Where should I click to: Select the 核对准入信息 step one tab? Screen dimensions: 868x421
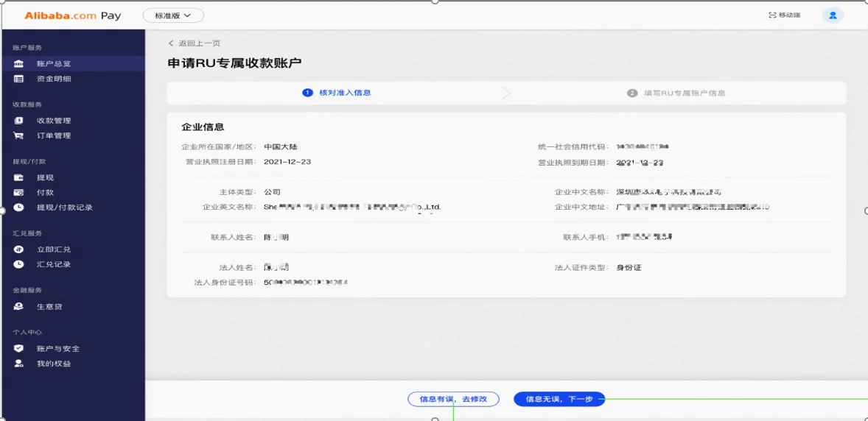337,93
